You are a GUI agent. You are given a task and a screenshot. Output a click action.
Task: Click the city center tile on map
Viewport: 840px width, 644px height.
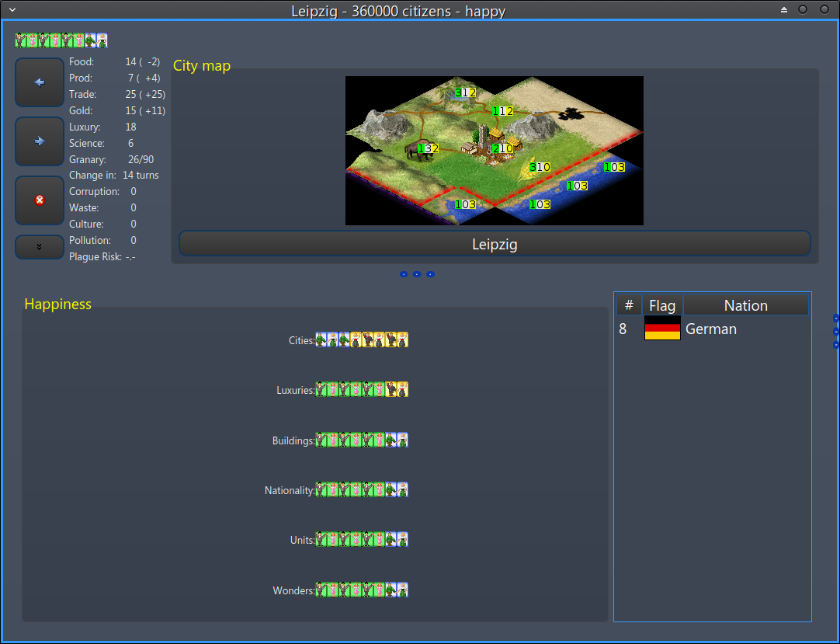pos(494,148)
